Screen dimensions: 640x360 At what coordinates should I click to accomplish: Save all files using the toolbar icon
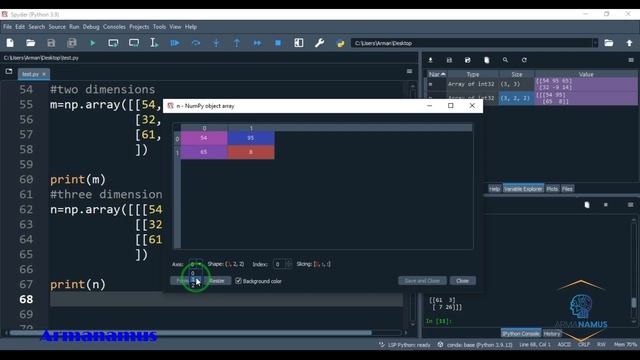pos(72,43)
